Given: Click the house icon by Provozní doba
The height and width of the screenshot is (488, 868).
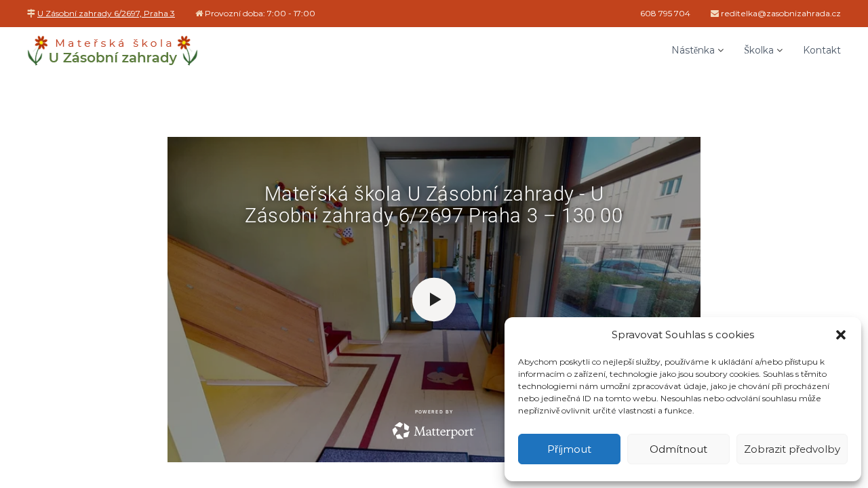Looking at the screenshot, I should pos(199,14).
